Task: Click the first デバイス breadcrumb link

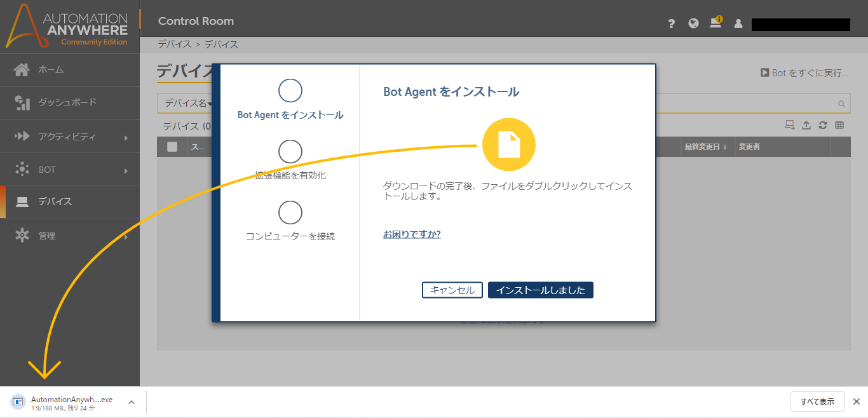Action: click(175, 44)
